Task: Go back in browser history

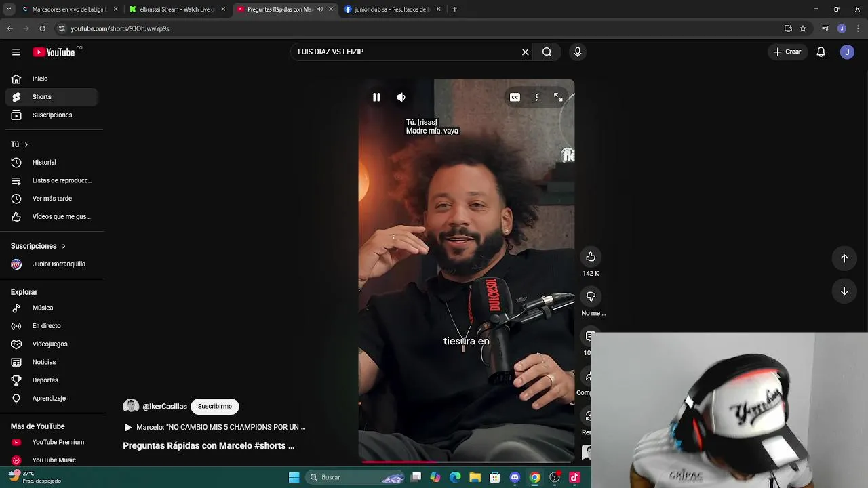Action: pyautogui.click(x=9, y=28)
